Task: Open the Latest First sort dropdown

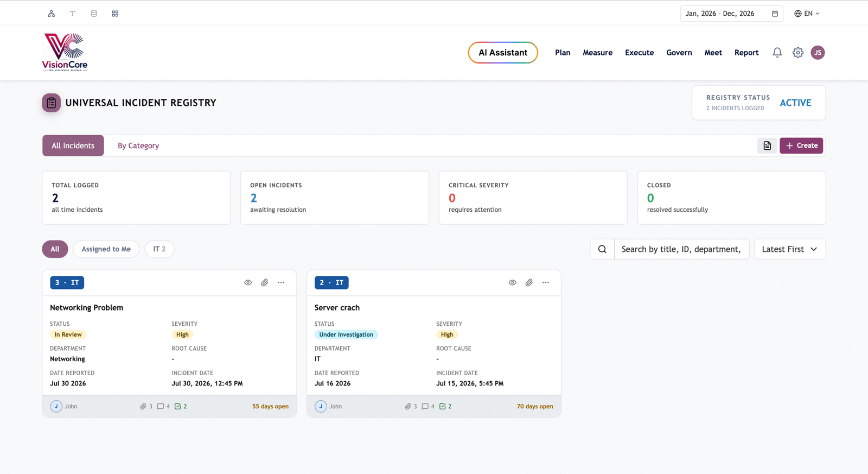Action: pos(790,249)
